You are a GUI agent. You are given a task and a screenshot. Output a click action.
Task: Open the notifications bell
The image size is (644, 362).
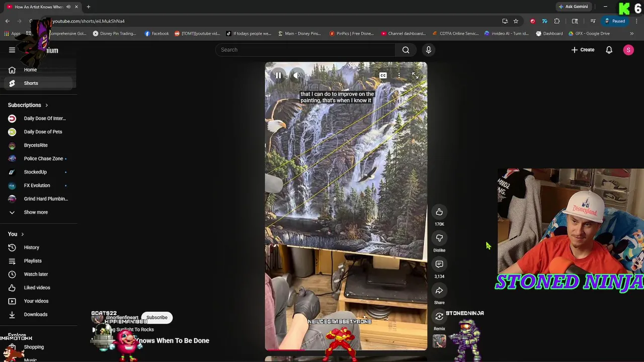pyautogui.click(x=609, y=50)
